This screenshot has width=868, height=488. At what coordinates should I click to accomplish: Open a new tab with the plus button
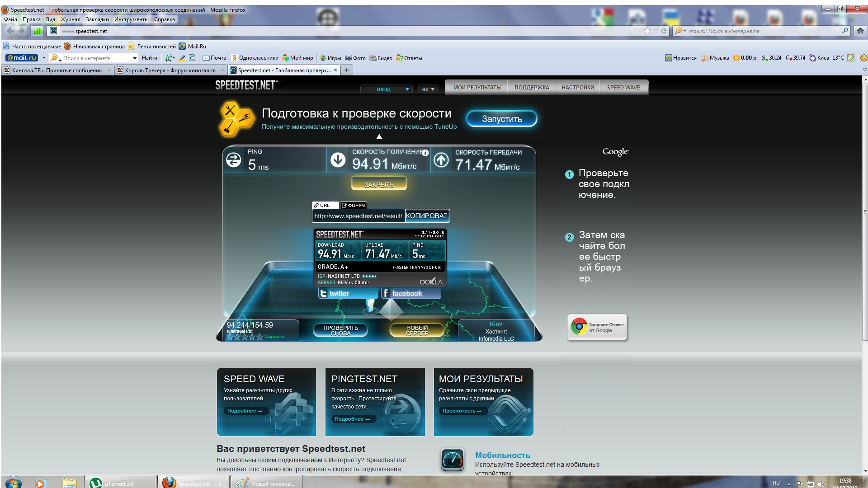click(347, 70)
